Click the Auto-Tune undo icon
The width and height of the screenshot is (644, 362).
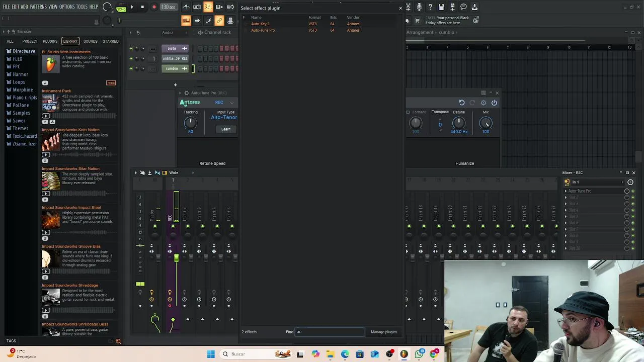pyautogui.click(x=461, y=103)
